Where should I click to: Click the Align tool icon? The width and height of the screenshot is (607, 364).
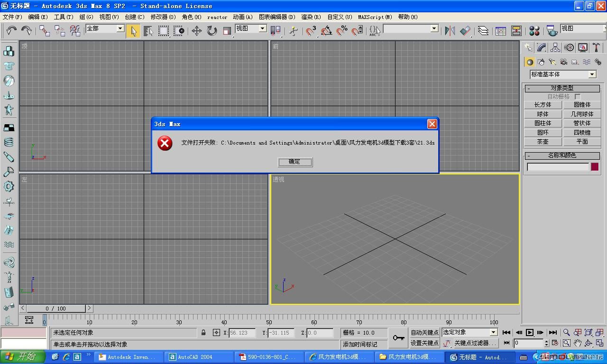[465, 31]
